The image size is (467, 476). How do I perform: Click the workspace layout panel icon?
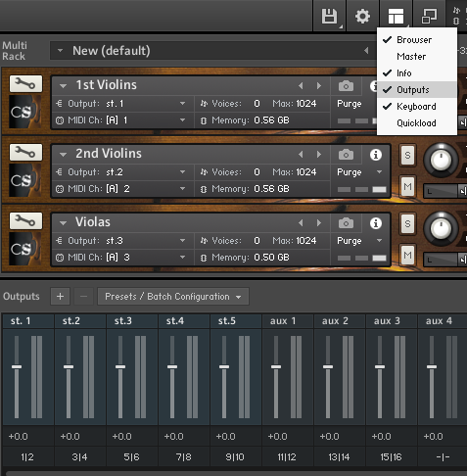pos(396,16)
